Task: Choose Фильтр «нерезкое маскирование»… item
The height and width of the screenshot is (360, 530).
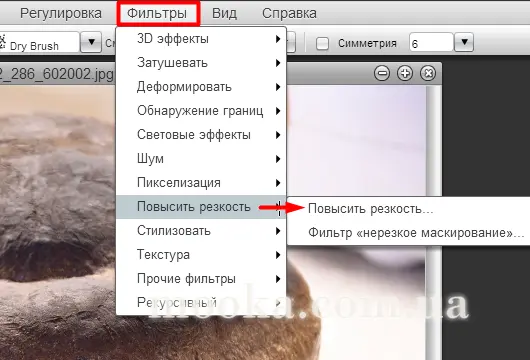Action: point(409,233)
